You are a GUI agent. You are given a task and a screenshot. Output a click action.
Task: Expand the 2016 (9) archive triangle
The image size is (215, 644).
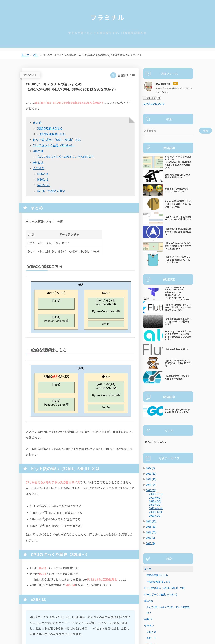[144, 538]
